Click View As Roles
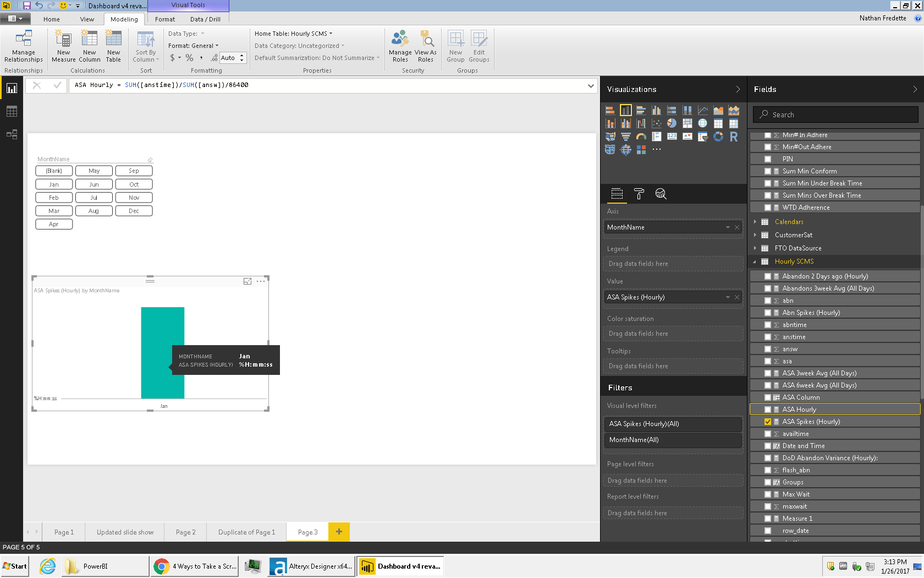The height and width of the screenshot is (578, 924). click(x=426, y=47)
